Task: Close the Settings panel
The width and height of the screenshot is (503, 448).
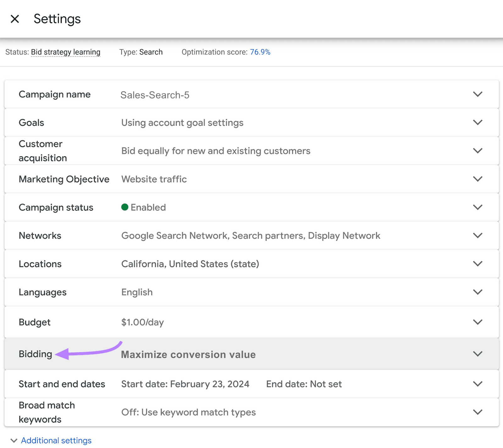Action: (14, 19)
